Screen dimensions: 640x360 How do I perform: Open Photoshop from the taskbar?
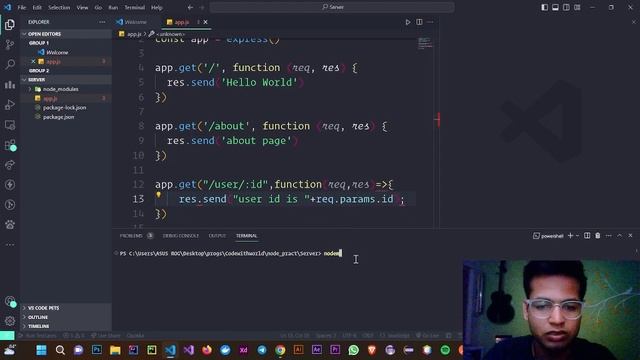97,350
